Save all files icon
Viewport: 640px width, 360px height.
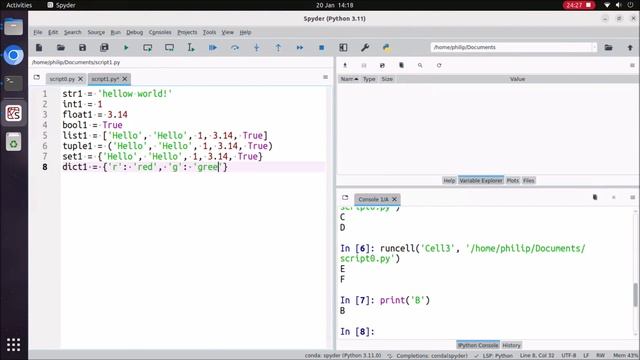tap(104, 48)
